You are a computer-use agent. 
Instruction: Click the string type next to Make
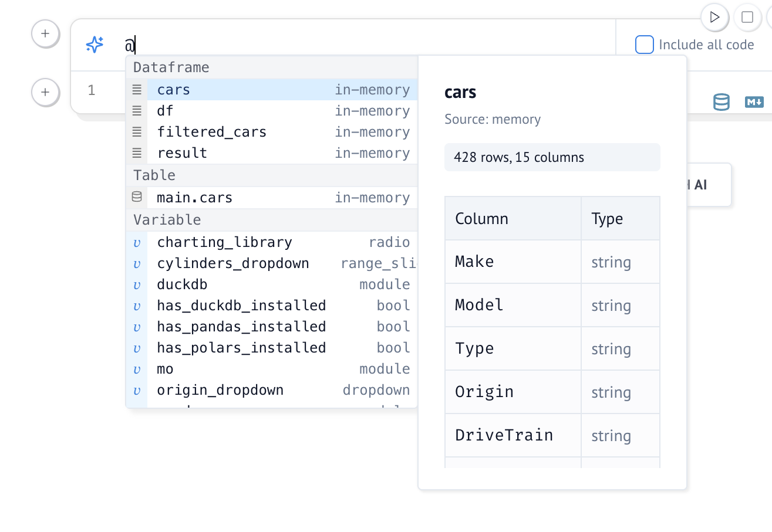tap(611, 262)
